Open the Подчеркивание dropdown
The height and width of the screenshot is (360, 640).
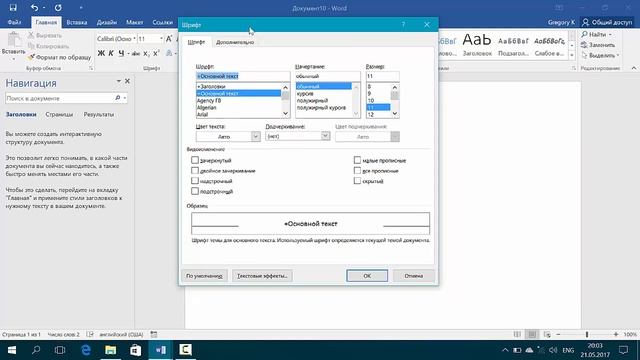[x=325, y=136]
